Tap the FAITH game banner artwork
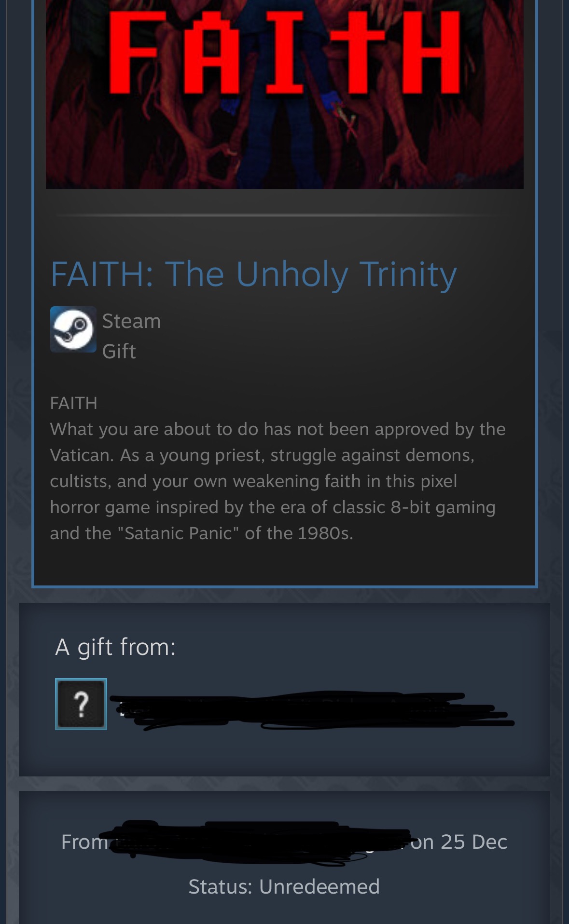The height and width of the screenshot is (924, 569). 285,94
